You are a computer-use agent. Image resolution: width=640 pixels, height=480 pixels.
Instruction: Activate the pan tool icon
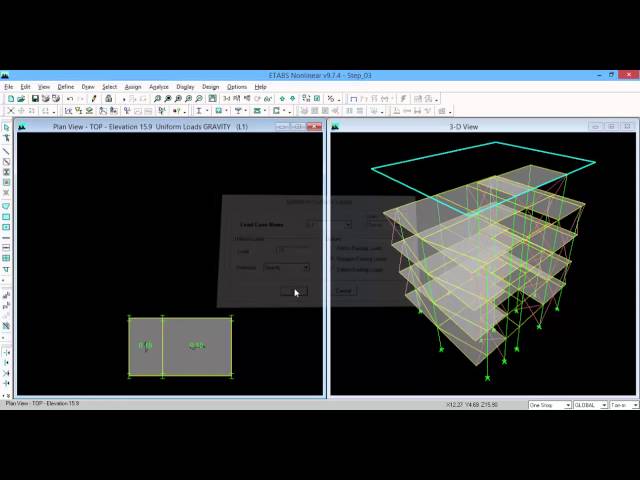[213, 99]
